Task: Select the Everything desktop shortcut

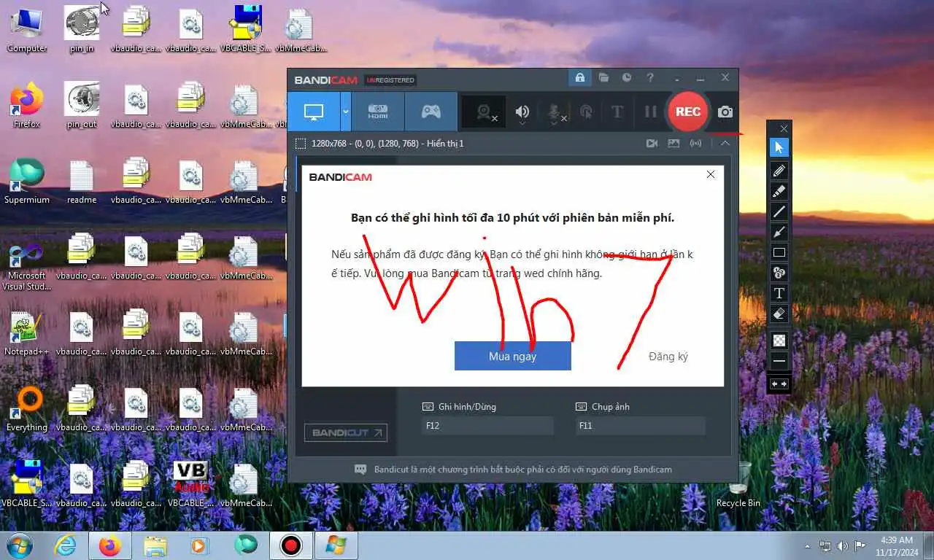Action: click(27, 409)
